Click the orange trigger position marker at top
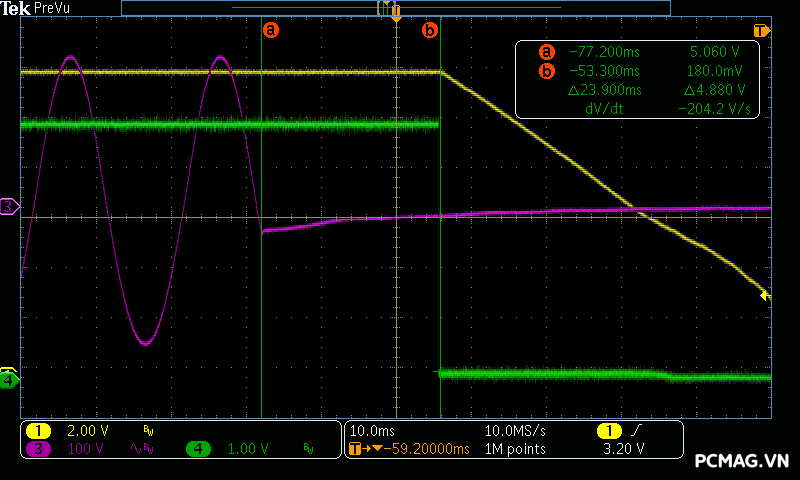The height and width of the screenshot is (480, 800). (396, 14)
